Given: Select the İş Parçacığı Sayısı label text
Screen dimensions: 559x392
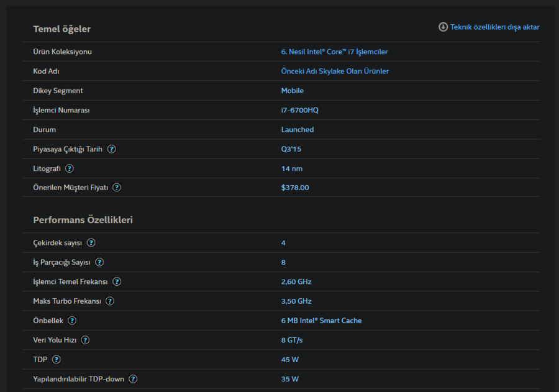Looking at the screenshot, I should 61,262.
